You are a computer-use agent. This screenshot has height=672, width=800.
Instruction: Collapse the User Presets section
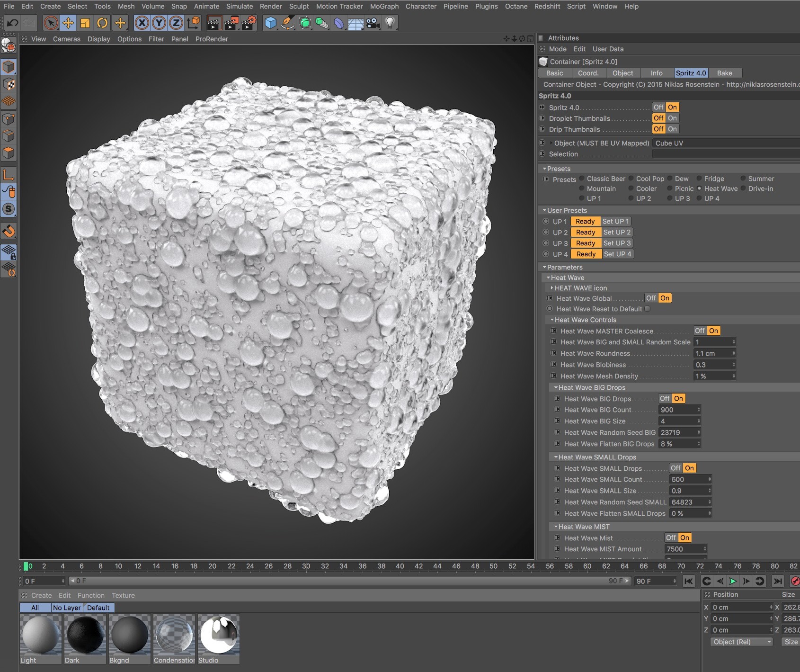544,210
